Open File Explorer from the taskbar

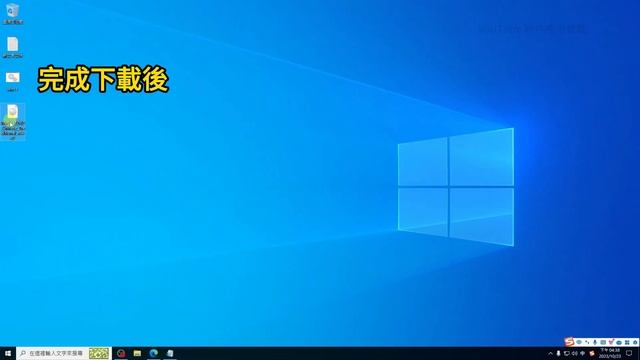tap(137, 353)
